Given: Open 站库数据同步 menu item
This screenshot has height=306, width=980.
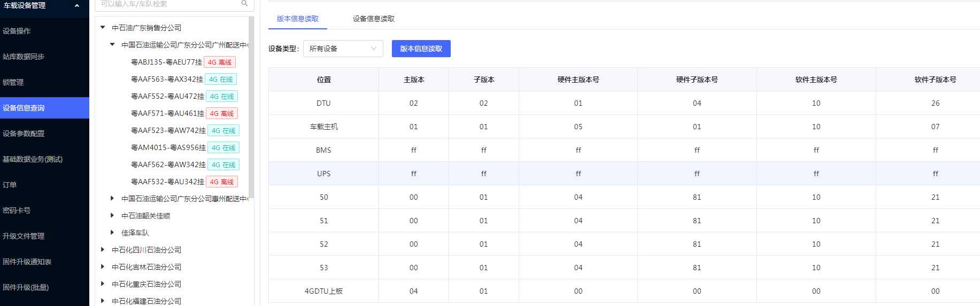Looking at the screenshot, I should [44, 57].
